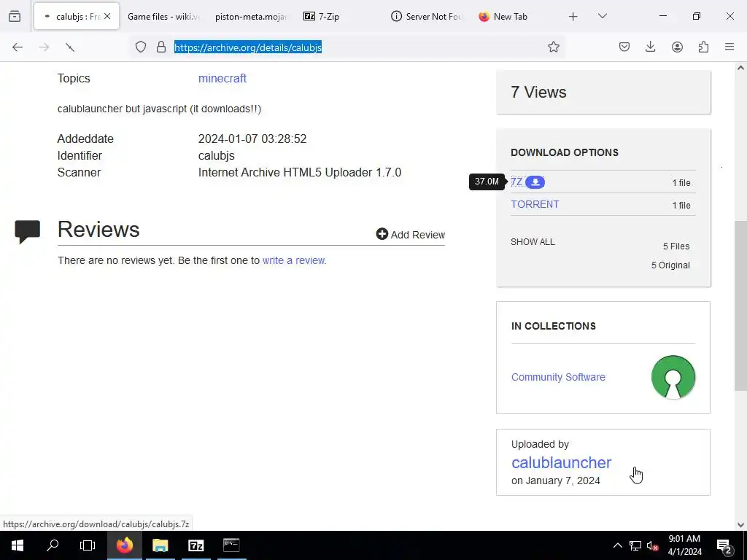Open calublauncher uploader profile
747x560 pixels.
pyautogui.click(x=561, y=462)
